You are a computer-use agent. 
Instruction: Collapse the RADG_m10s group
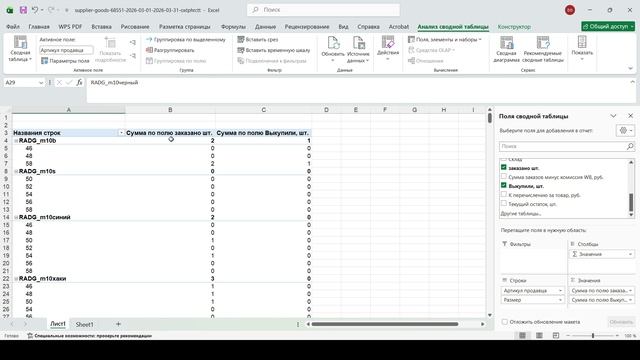pos(16,171)
